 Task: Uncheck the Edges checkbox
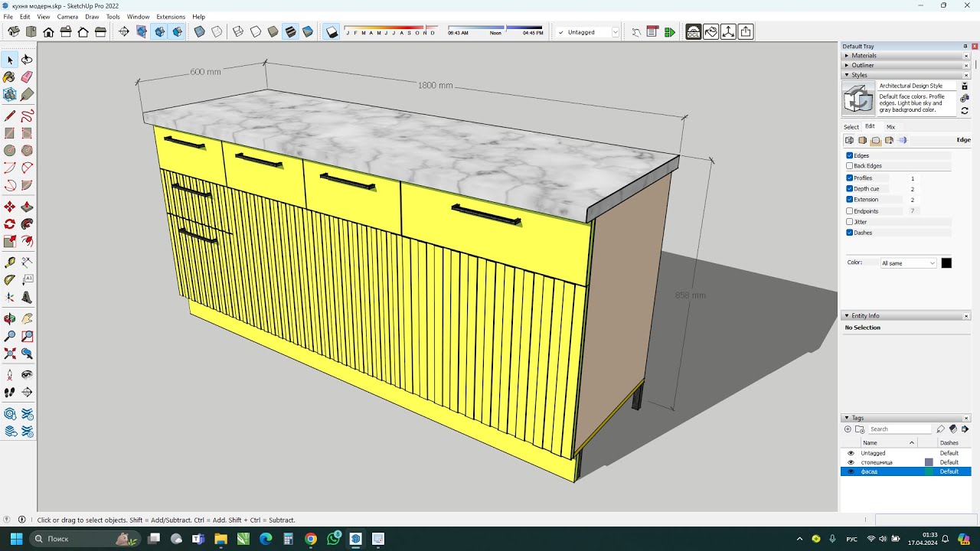[x=849, y=155]
